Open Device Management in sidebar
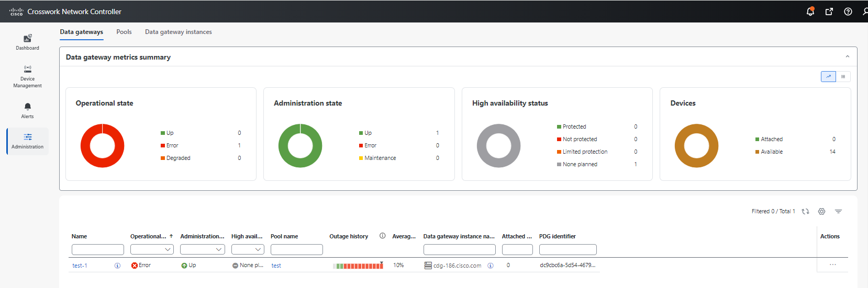 [27, 76]
